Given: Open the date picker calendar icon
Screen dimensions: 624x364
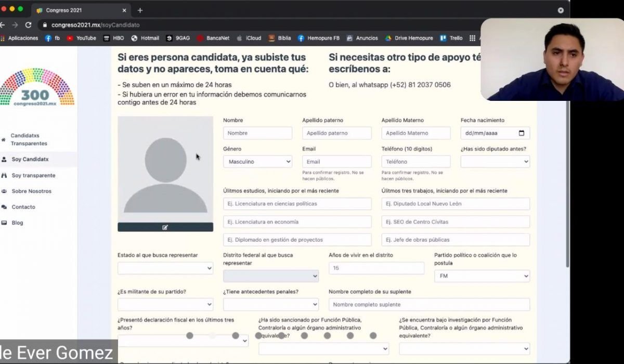Looking at the screenshot, I should [x=522, y=133].
